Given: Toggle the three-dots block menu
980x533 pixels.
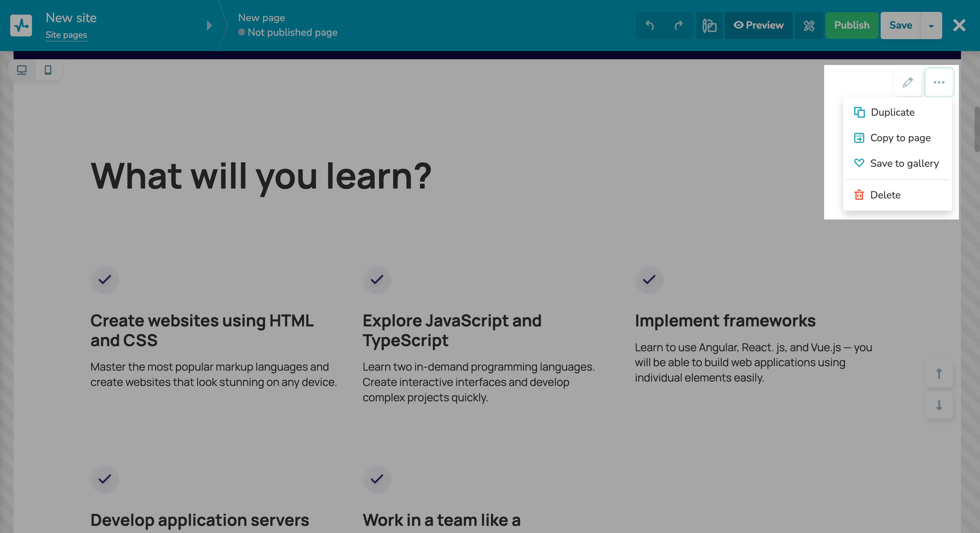Looking at the screenshot, I should click(x=939, y=82).
